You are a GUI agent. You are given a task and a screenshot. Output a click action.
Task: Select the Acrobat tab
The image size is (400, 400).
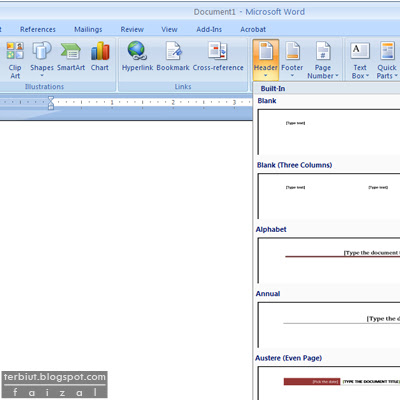tap(253, 29)
